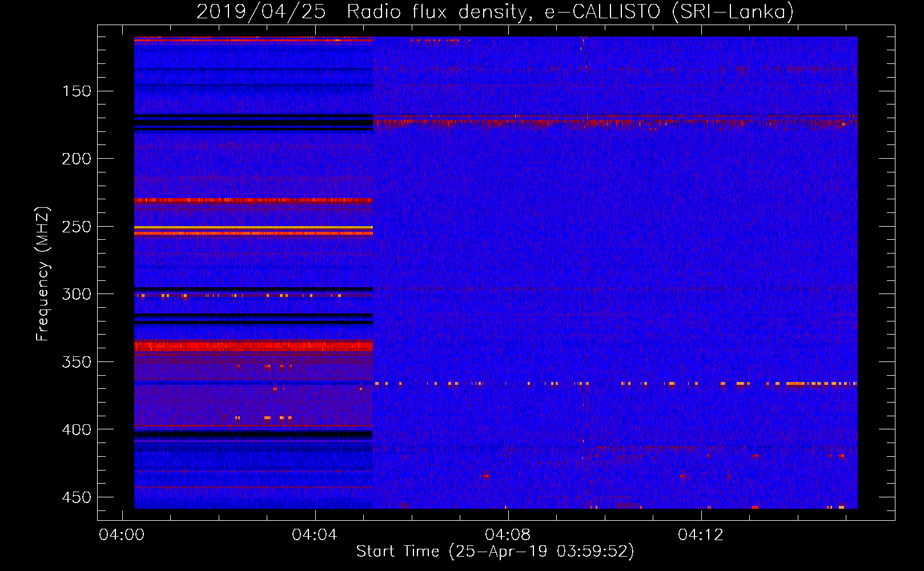
Task: Click the 250 frequency tick label
Action: coord(77,227)
